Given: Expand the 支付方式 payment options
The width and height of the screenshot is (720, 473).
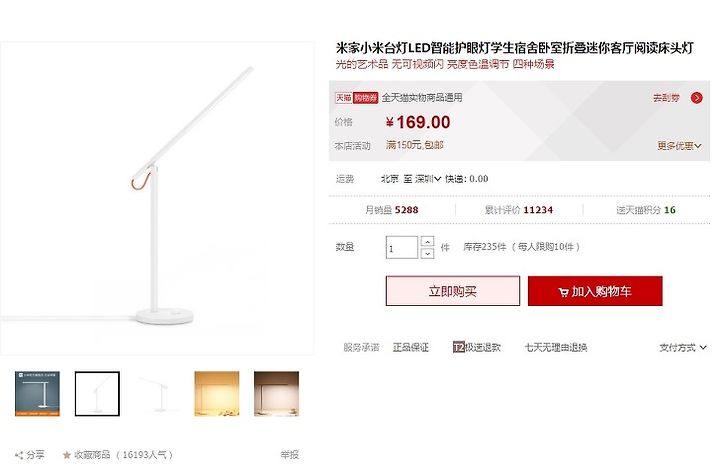Looking at the screenshot, I should pyautogui.click(x=683, y=348).
